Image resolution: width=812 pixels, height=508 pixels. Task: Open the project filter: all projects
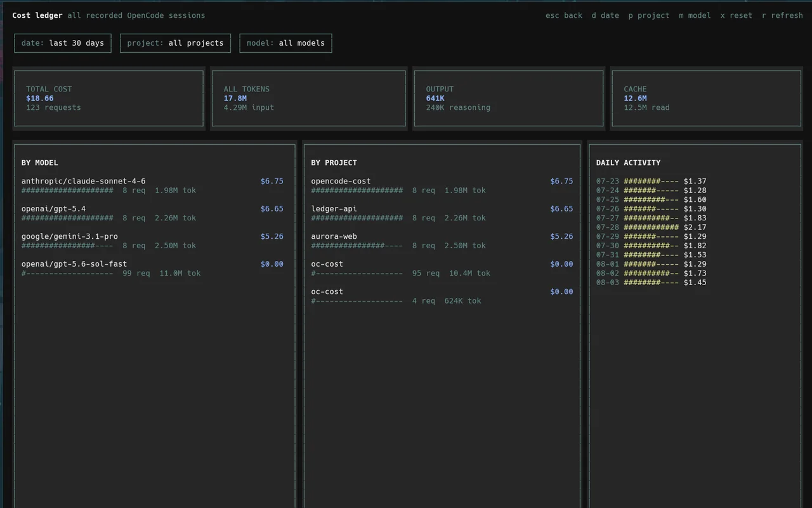(175, 43)
